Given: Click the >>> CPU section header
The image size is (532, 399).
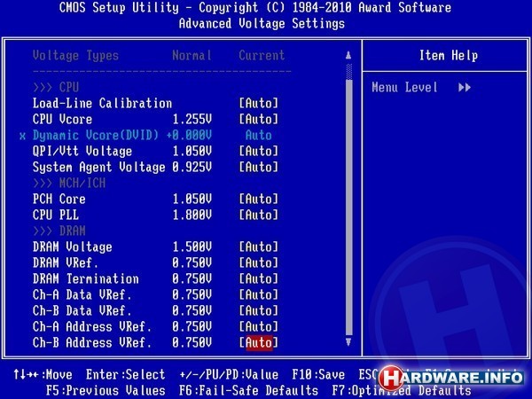Looking at the screenshot, I should (56, 87).
